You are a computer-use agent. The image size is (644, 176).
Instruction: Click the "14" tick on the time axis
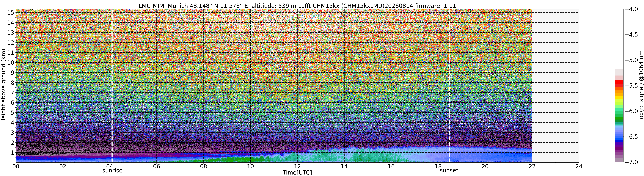click(x=344, y=166)
